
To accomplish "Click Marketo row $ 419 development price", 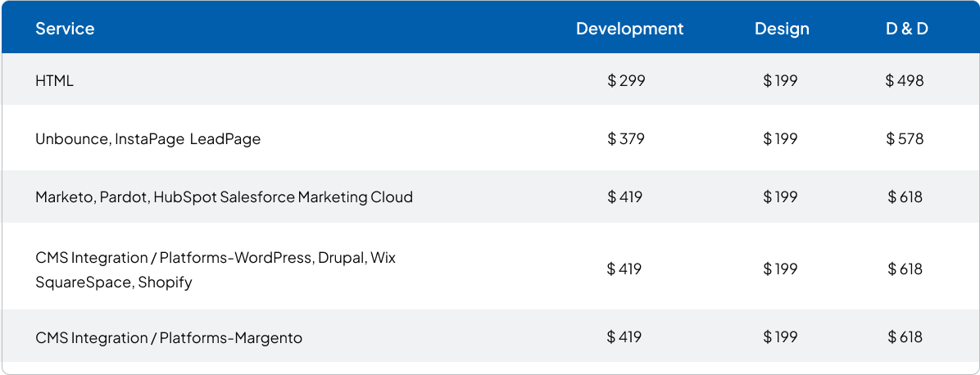I will tap(624, 197).
